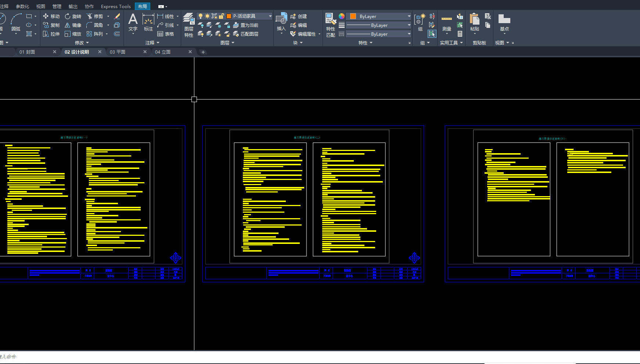Select the Move (移动) tool
640x364 pixels.
(x=51, y=16)
